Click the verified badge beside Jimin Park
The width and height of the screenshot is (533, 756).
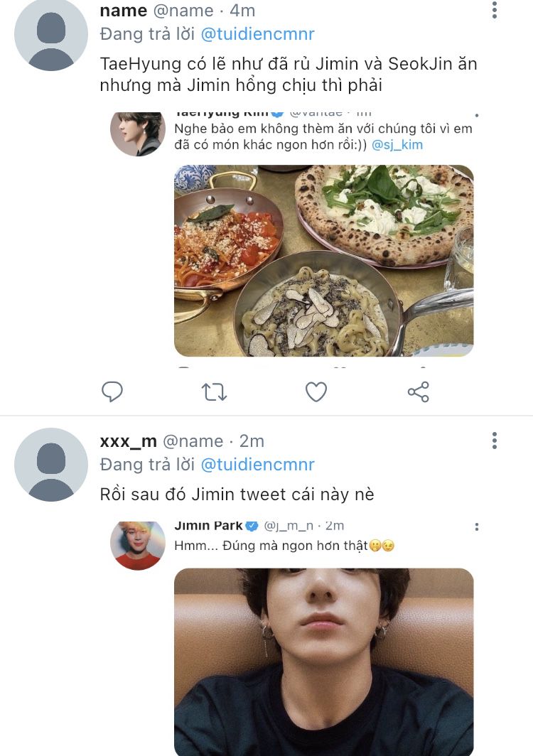[252, 526]
